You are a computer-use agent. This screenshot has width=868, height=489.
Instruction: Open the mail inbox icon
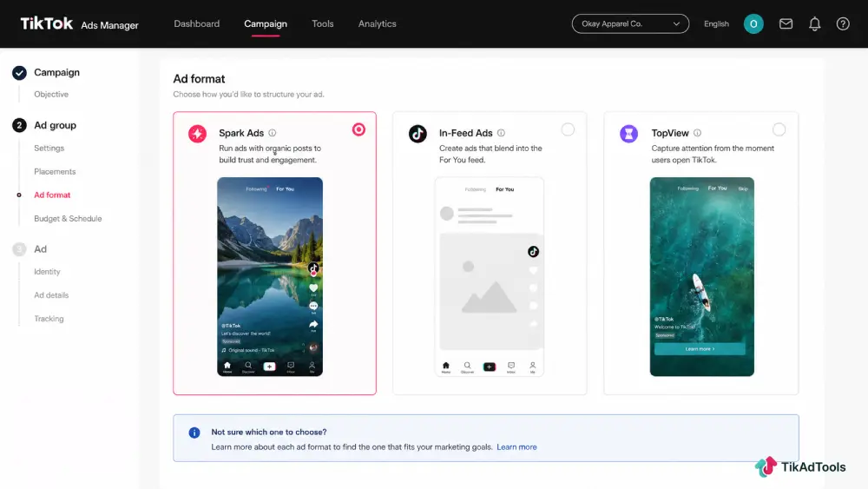pos(786,23)
